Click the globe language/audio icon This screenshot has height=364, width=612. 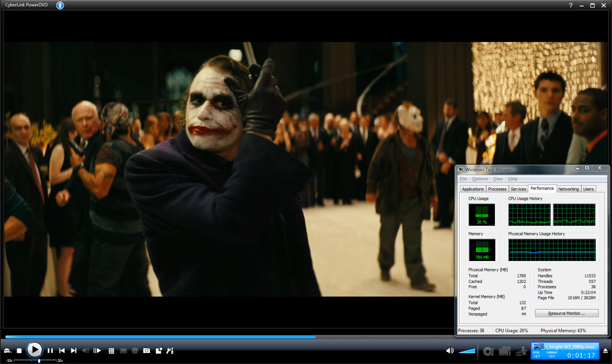(135, 351)
